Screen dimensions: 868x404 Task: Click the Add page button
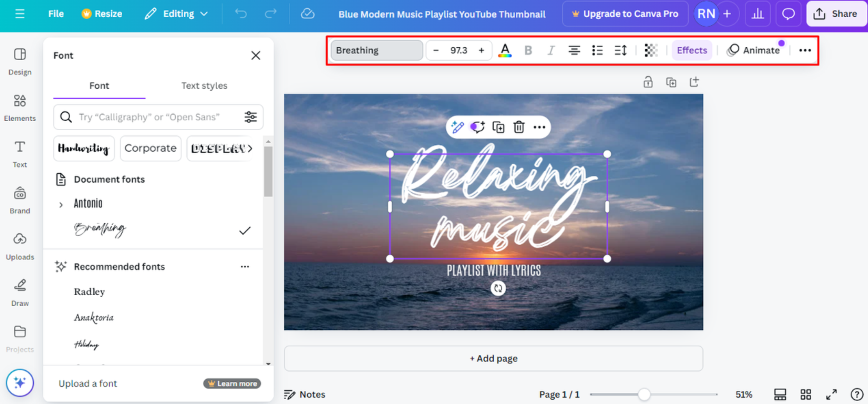(x=493, y=358)
